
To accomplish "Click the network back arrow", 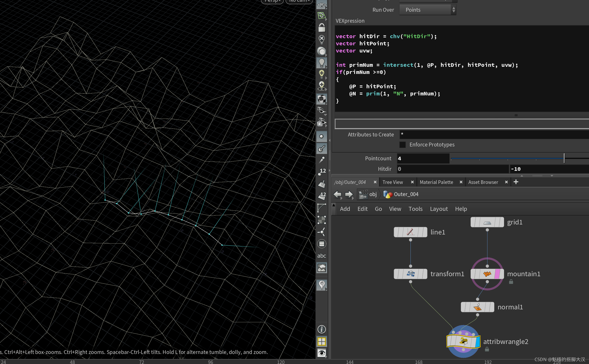I will coord(337,194).
